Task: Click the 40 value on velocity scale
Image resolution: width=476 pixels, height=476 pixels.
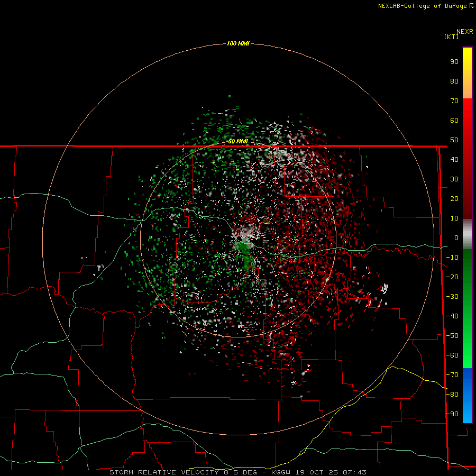Action: (454, 159)
